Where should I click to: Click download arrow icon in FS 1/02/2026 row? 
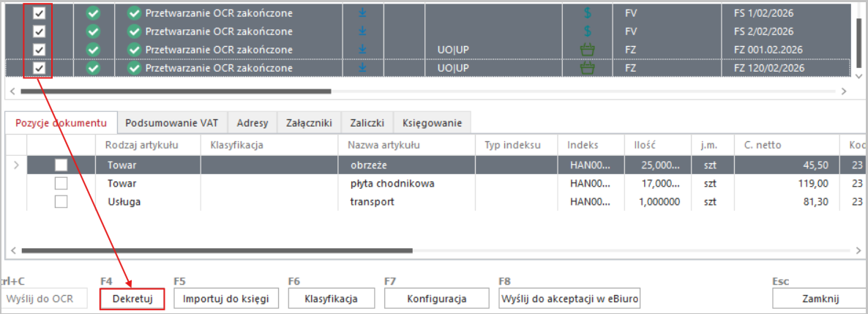click(x=362, y=12)
